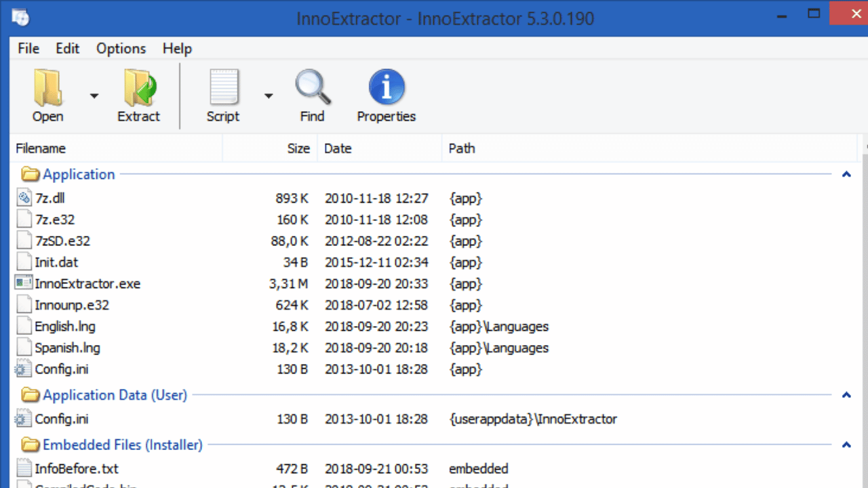Viewport: 868px width, 488px height.
Task: Expand the Script button dropdown arrow
Action: (269, 96)
